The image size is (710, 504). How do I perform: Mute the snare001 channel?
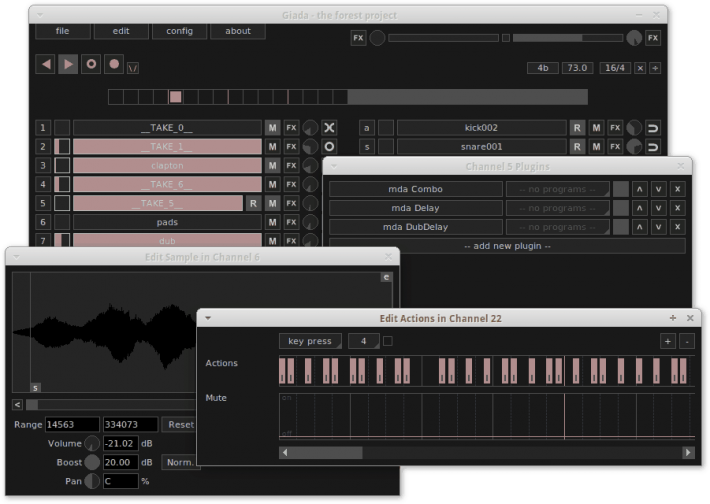click(596, 147)
